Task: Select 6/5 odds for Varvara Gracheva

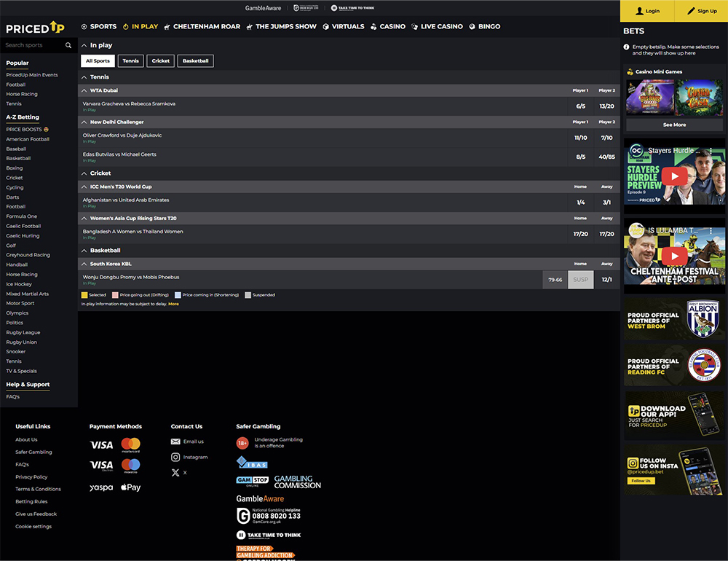Action: click(580, 106)
